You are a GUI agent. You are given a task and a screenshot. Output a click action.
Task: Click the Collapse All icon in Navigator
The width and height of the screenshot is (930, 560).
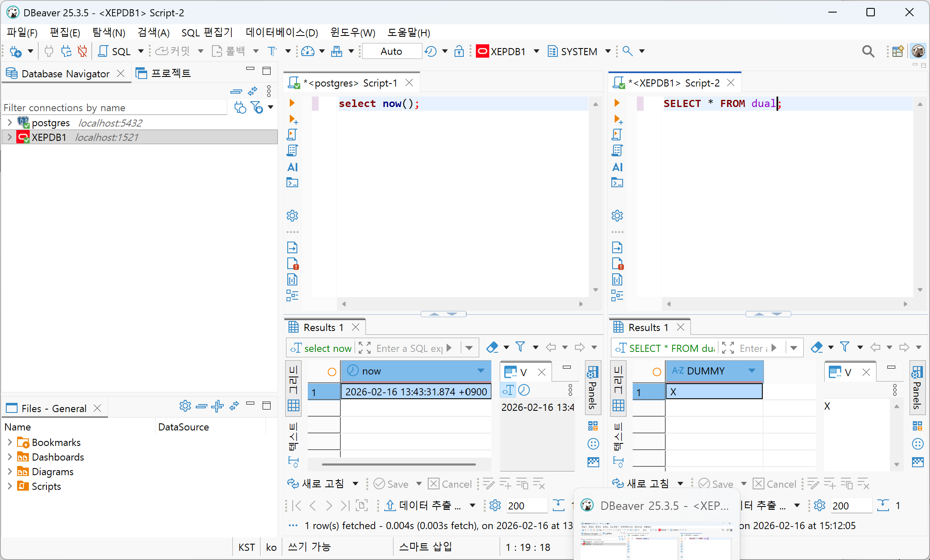click(x=236, y=91)
